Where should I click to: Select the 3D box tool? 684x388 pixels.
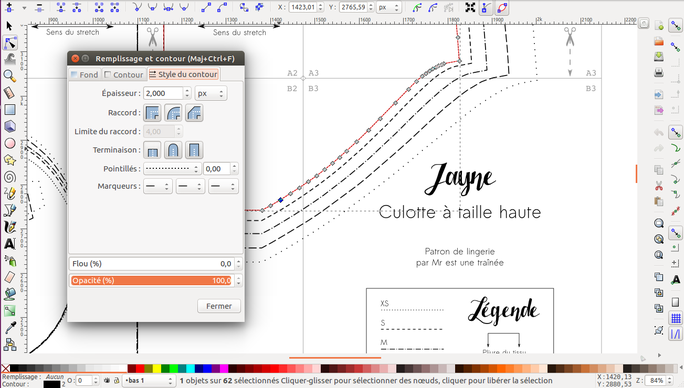9,126
